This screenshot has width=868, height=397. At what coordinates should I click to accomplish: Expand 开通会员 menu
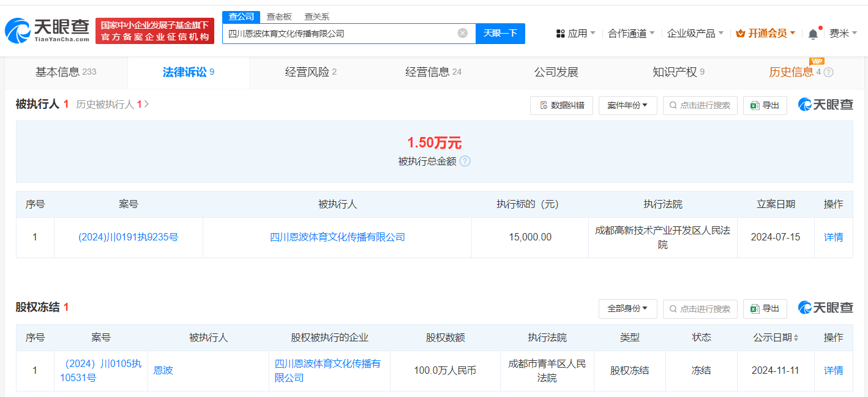tap(766, 34)
